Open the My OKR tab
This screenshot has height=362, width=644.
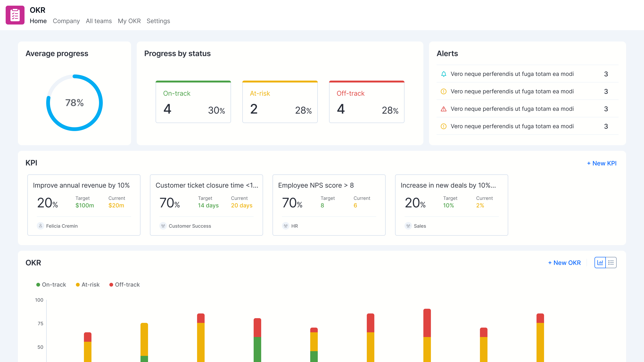(129, 21)
